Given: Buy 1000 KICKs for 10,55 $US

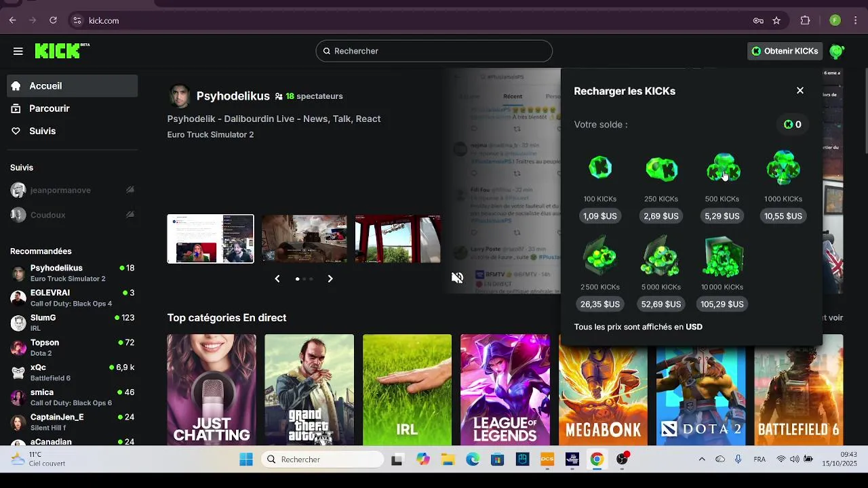Looking at the screenshot, I should coord(783,216).
